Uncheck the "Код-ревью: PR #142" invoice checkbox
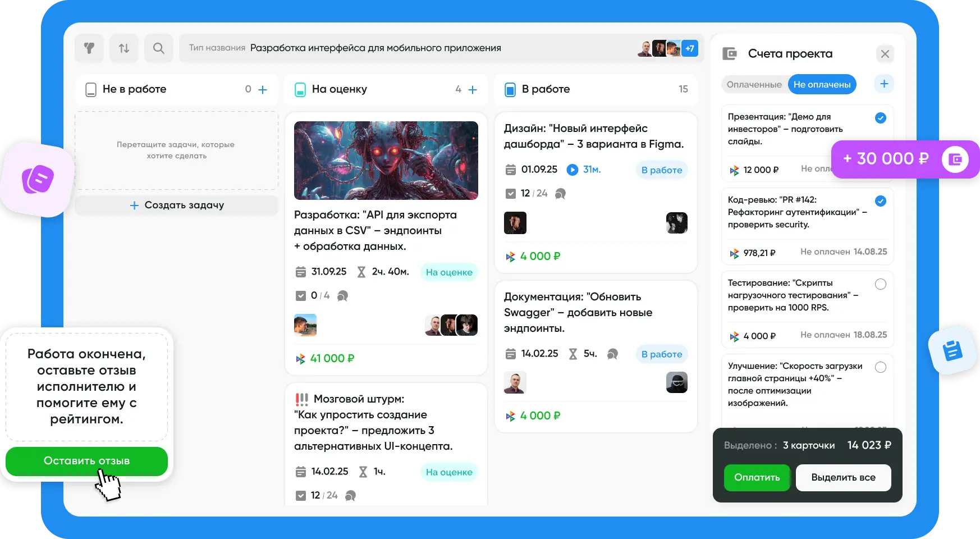 coord(881,201)
